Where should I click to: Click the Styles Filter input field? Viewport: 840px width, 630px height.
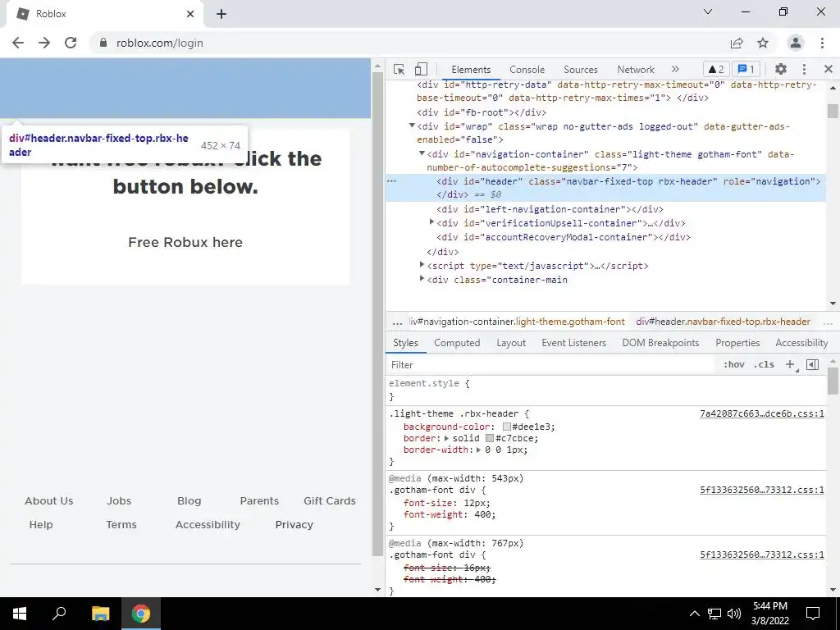coord(552,365)
